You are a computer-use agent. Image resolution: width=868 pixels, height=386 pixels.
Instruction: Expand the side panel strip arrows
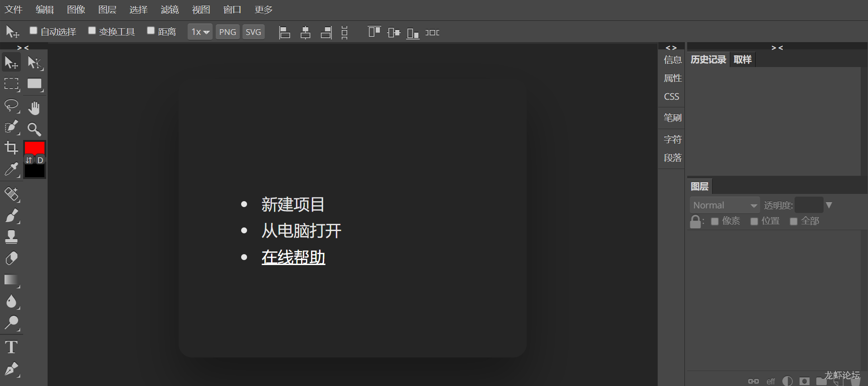coord(671,48)
